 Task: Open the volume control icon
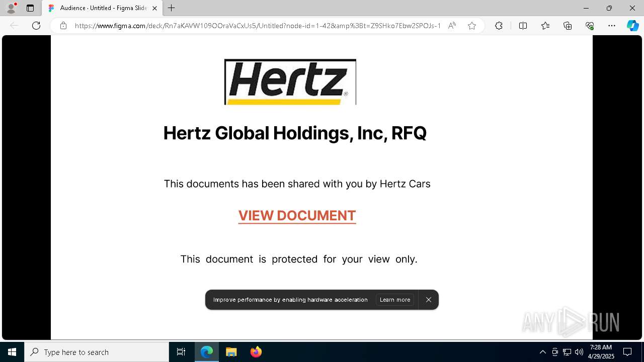coord(579,352)
